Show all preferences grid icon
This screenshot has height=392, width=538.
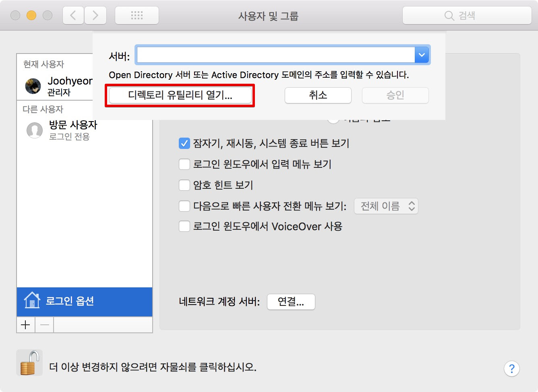[137, 15]
